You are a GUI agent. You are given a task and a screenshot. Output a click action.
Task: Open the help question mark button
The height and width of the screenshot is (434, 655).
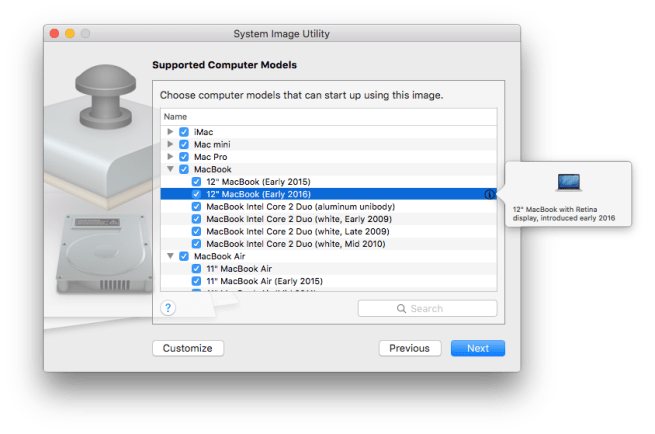coord(168,308)
